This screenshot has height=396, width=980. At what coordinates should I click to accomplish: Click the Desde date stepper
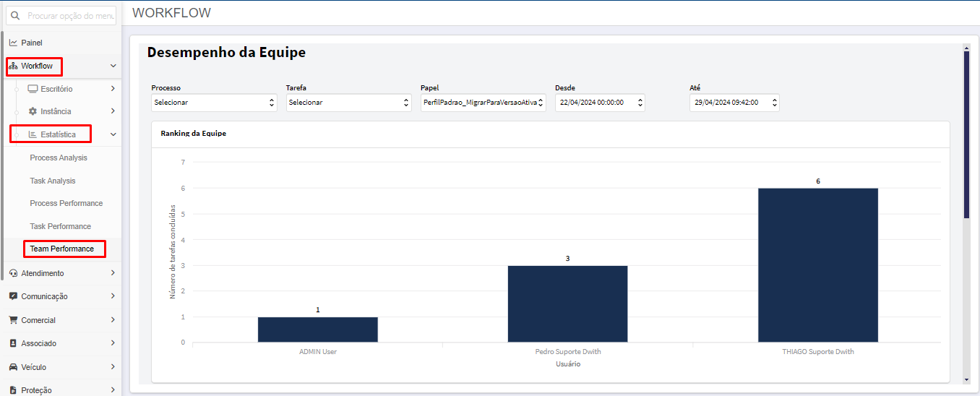click(x=640, y=103)
